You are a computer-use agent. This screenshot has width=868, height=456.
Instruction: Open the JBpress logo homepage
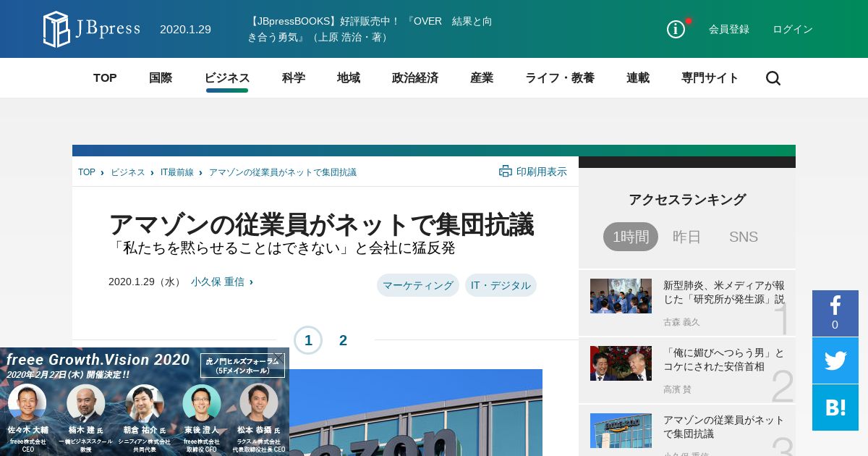click(91, 29)
